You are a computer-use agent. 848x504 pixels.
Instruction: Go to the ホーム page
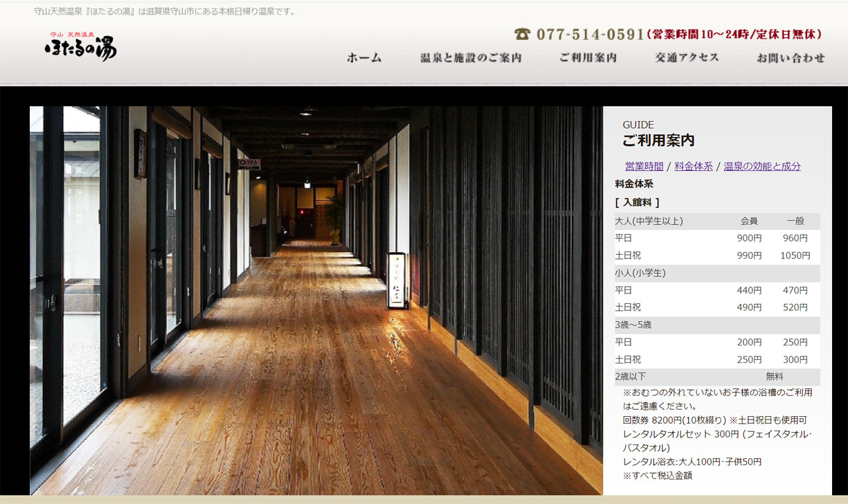tap(364, 58)
